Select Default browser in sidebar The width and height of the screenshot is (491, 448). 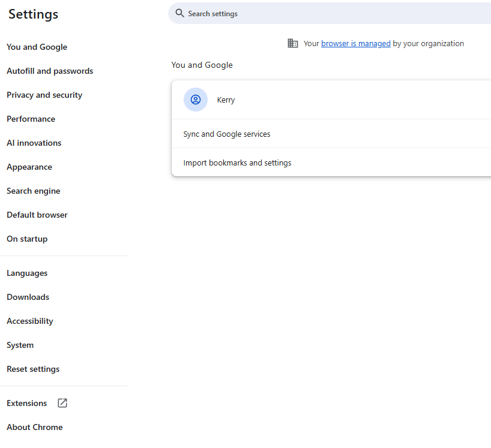37,215
